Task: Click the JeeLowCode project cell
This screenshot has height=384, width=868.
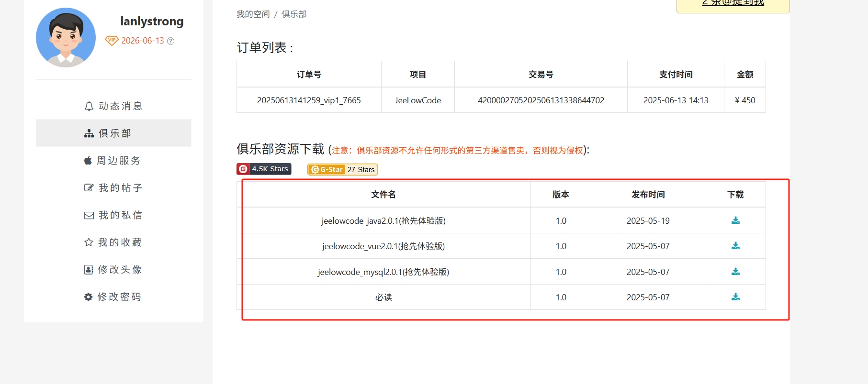Action: tap(418, 100)
